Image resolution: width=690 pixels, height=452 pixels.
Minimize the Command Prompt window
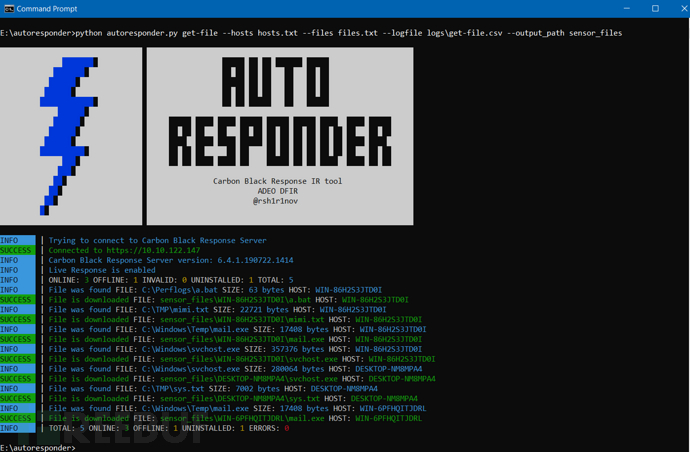tap(627, 9)
